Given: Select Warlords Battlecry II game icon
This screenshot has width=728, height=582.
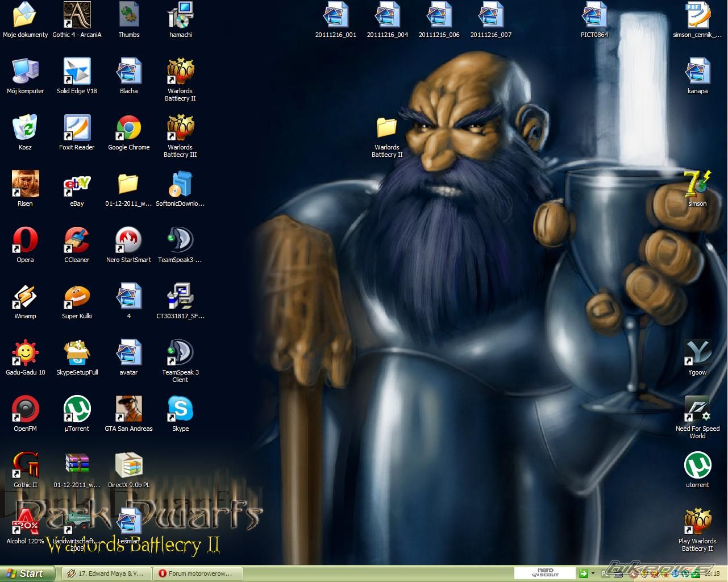Looking at the screenshot, I should [x=180, y=72].
